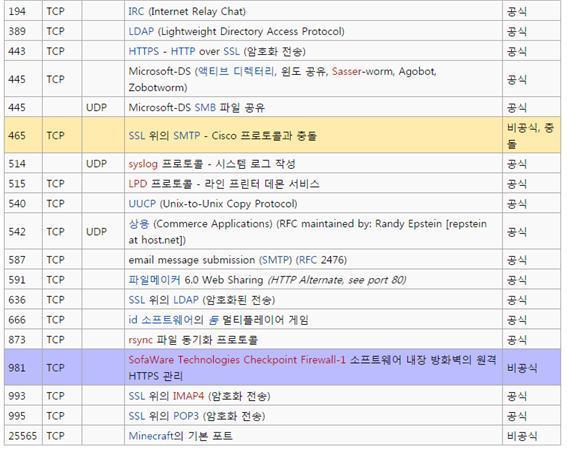Click the 파일메이커 link in row 591
Viewport: 567px width, 450px height.
click(x=154, y=280)
